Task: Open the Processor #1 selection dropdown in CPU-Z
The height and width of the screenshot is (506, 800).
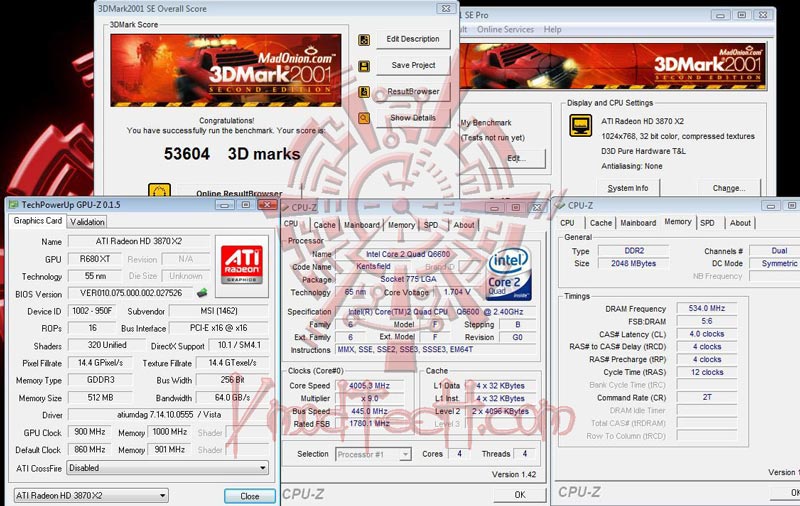Action: [x=373, y=454]
